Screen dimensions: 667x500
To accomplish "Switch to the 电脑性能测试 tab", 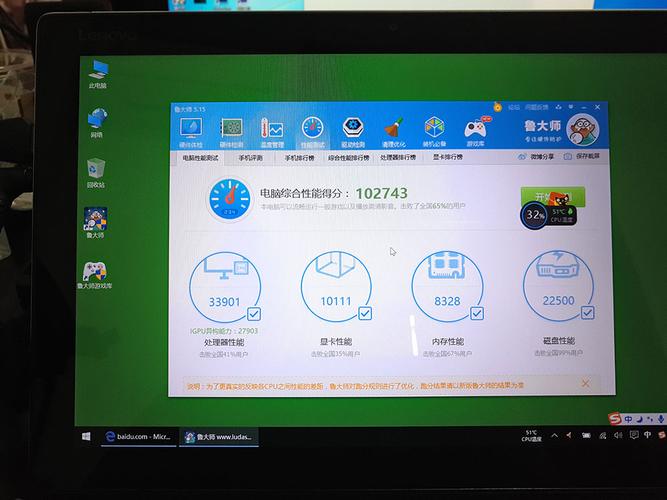I will point(200,158).
